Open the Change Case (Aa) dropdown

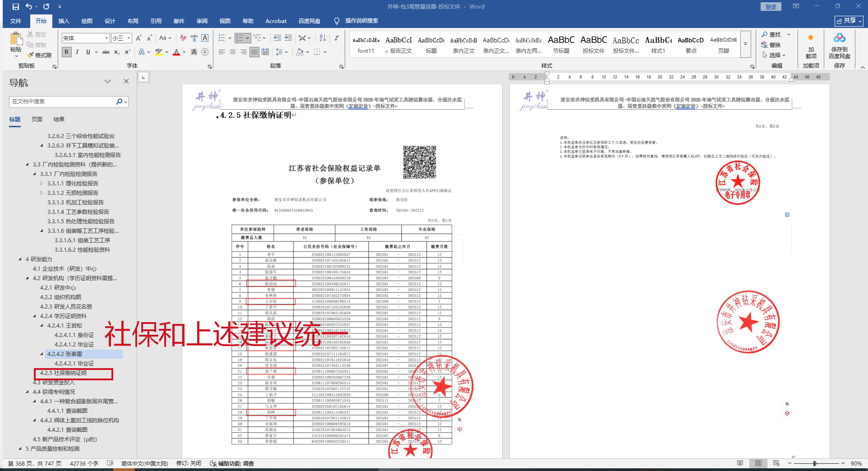tap(165, 38)
